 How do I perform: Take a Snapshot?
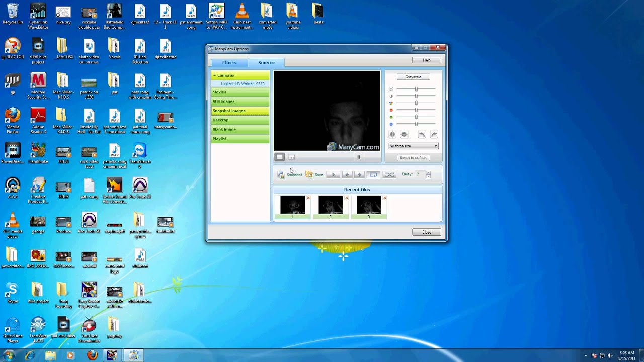tap(290, 175)
